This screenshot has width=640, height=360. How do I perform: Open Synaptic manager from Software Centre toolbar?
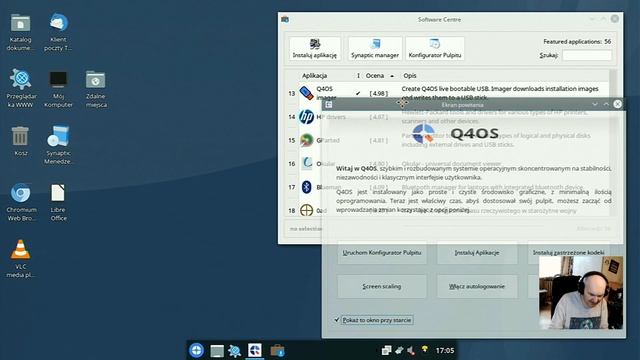375,49
